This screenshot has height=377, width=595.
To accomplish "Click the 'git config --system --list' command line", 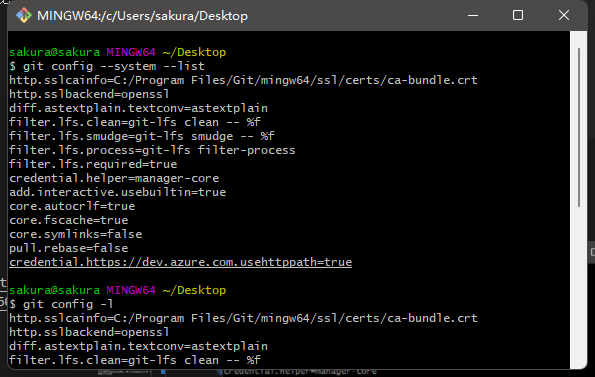I will tap(107, 66).
